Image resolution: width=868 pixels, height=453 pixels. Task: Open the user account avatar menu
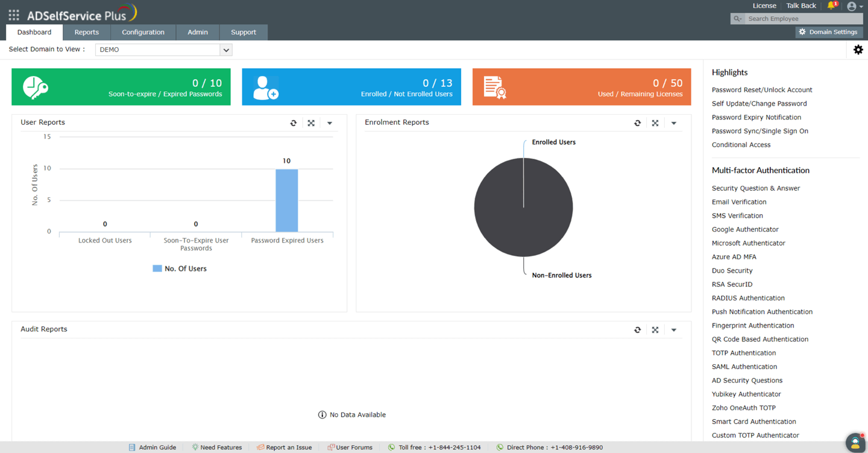(852, 7)
